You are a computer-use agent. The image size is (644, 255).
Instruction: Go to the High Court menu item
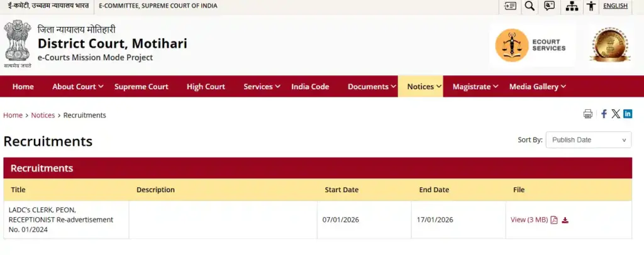206,87
